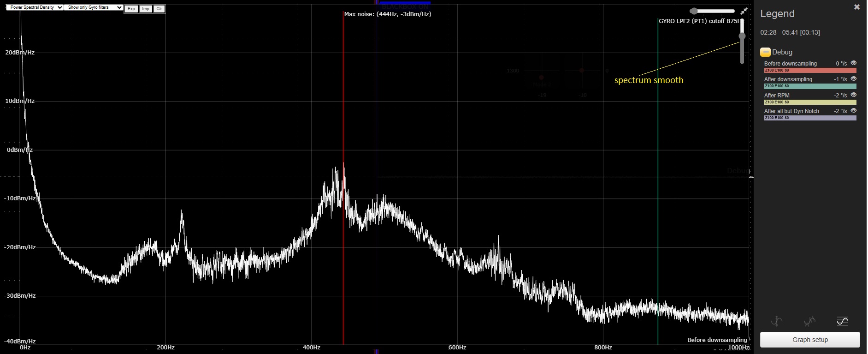Screen dimensions: 868x354
Task: Open the Power Spectral Density dropdown
Action: pyautogui.click(x=35, y=7)
